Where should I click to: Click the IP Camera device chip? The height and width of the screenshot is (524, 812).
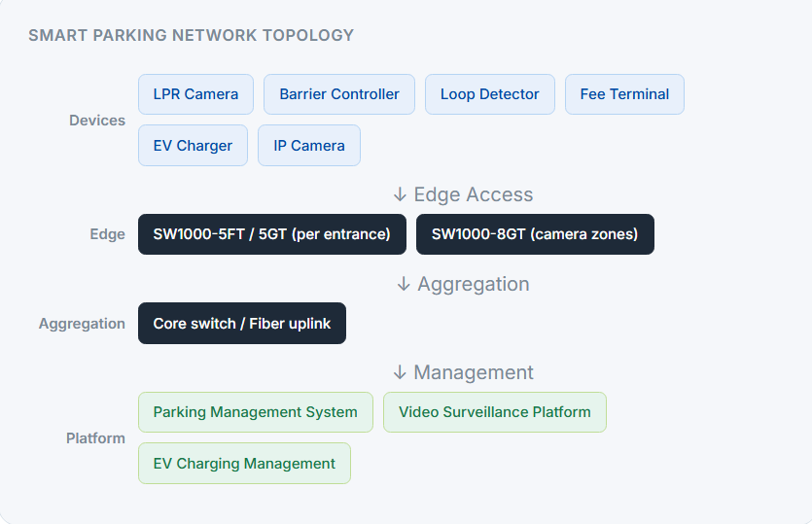309,146
